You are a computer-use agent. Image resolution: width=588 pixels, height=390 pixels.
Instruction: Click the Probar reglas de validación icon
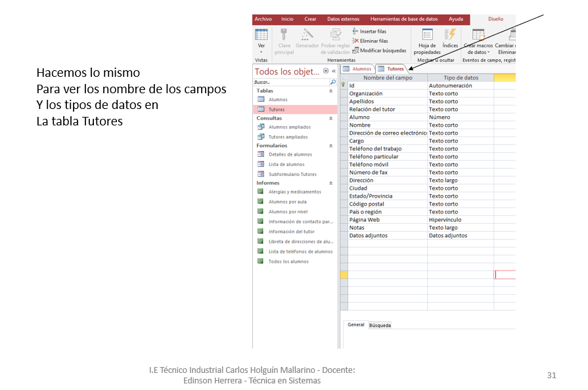coord(335,35)
